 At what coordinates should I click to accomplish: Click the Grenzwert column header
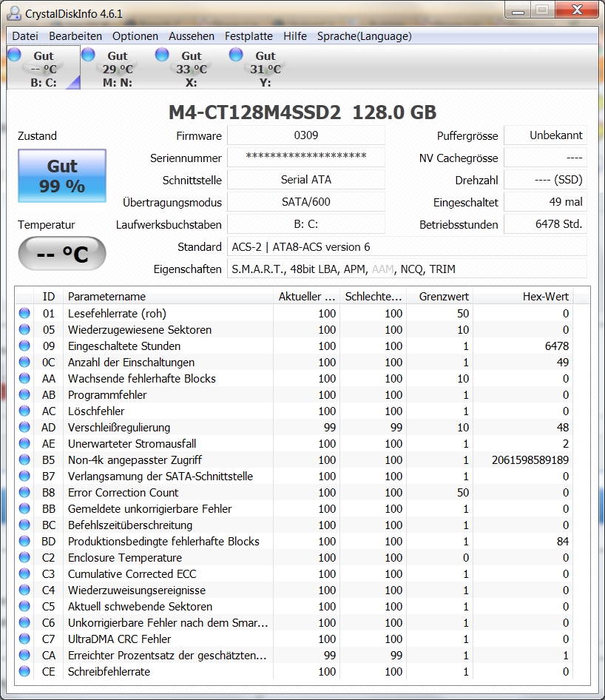click(x=439, y=297)
